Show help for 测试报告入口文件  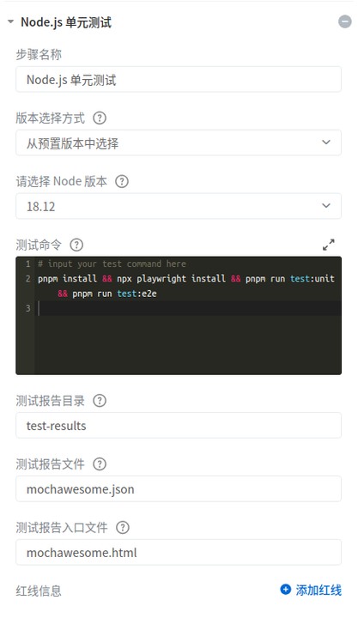[x=123, y=528]
